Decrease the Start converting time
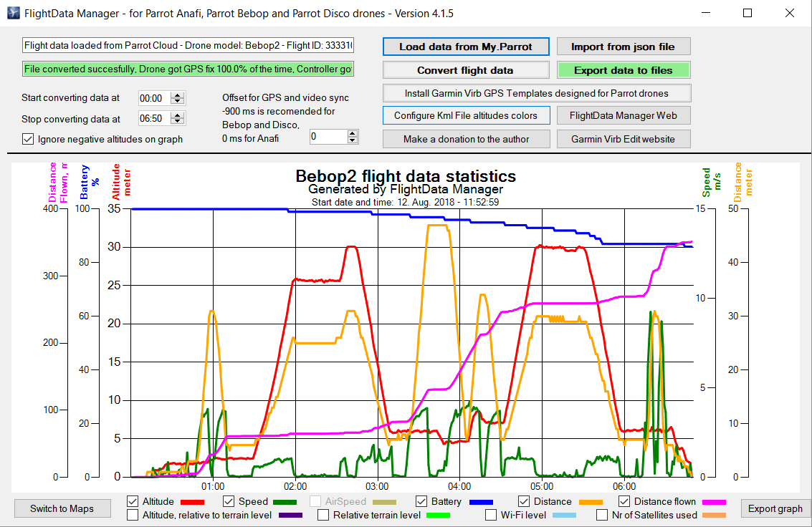 (x=178, y=101)
